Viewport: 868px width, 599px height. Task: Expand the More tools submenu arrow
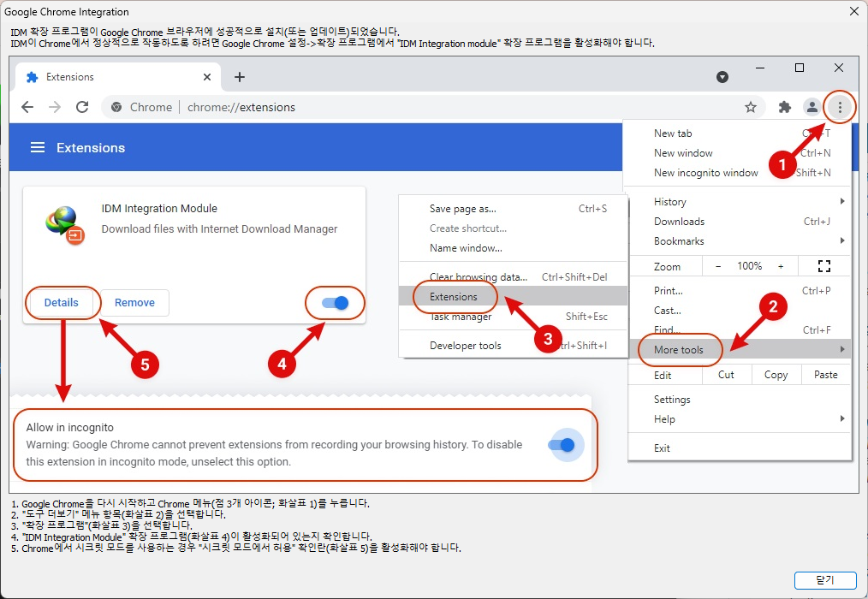coord(842,349)
